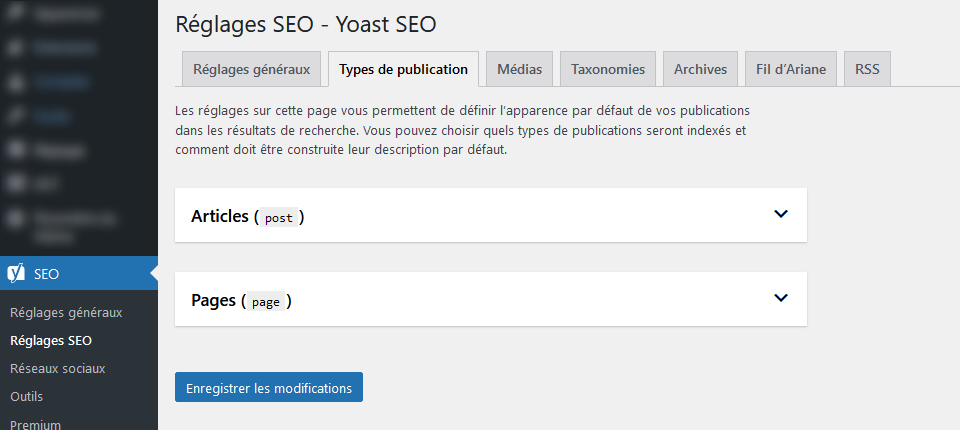The image size is (960, 430).
Task: Switch to the Médias tab
Action: click(x=520, y=70)
